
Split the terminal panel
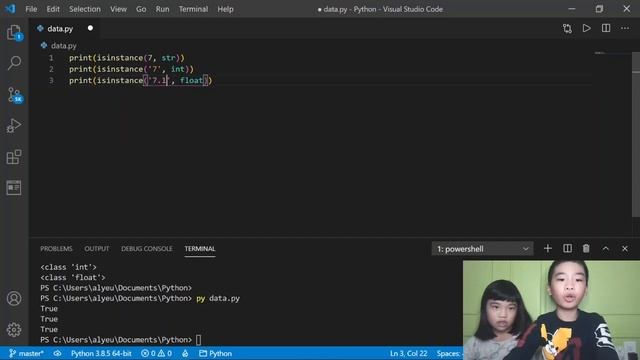567,249
